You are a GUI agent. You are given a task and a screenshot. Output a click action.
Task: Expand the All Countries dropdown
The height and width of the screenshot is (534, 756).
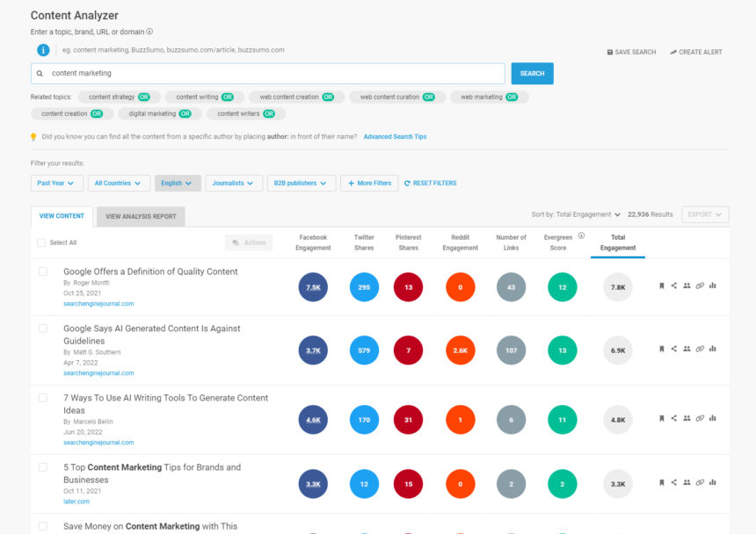tap(119, 183)
